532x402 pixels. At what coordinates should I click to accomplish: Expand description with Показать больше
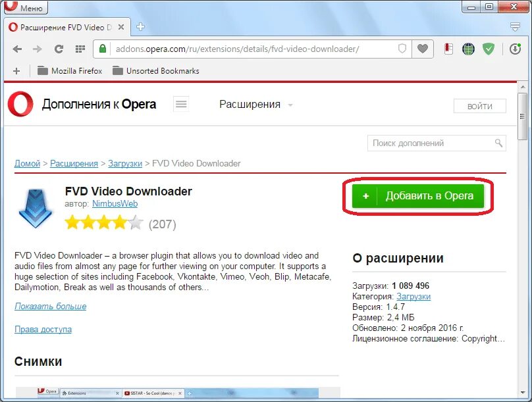coord(50,306)
